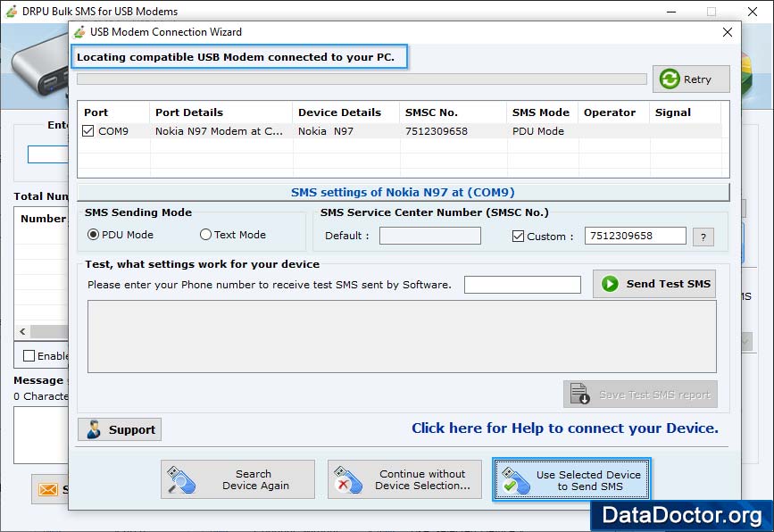Click the message text box in the main window

[x=41, y=435]
